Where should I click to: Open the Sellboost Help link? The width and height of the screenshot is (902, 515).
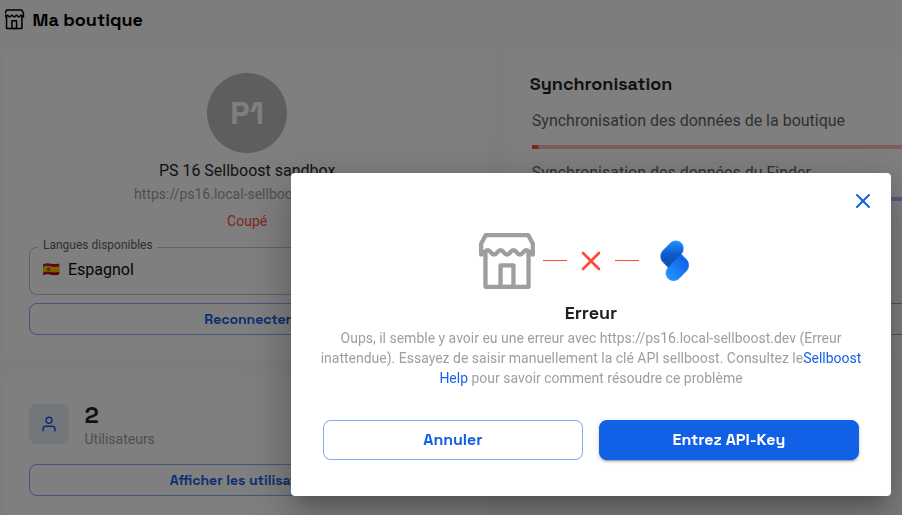point(650,368)
